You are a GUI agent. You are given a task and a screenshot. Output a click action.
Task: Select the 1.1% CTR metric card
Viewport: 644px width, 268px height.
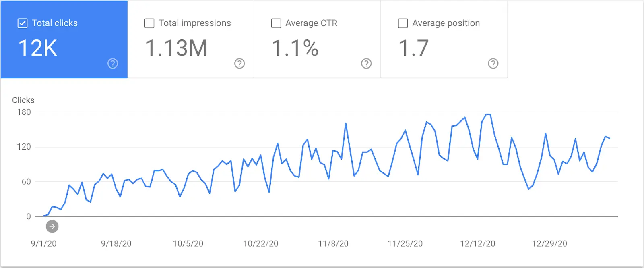tap(318, 39)
